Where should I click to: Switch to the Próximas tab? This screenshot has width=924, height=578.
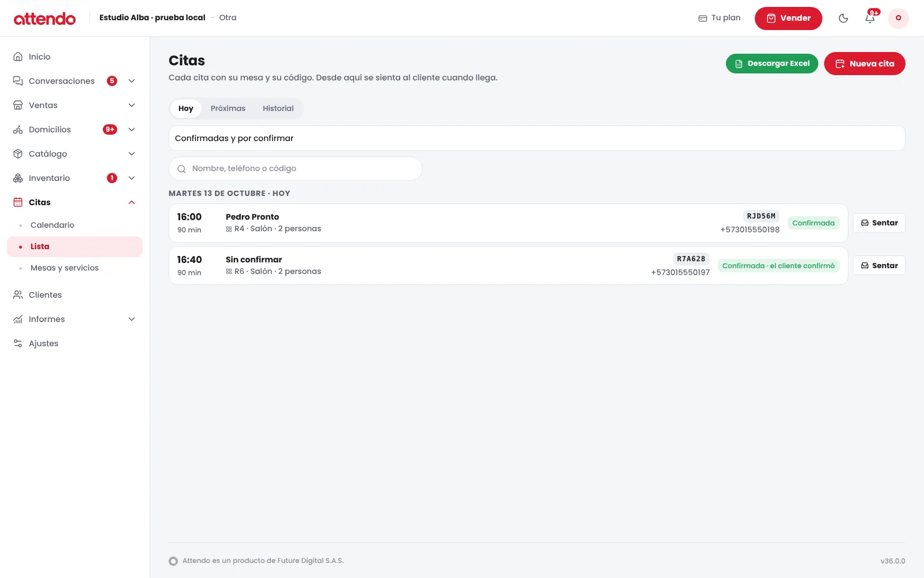[x=228, y=109]
